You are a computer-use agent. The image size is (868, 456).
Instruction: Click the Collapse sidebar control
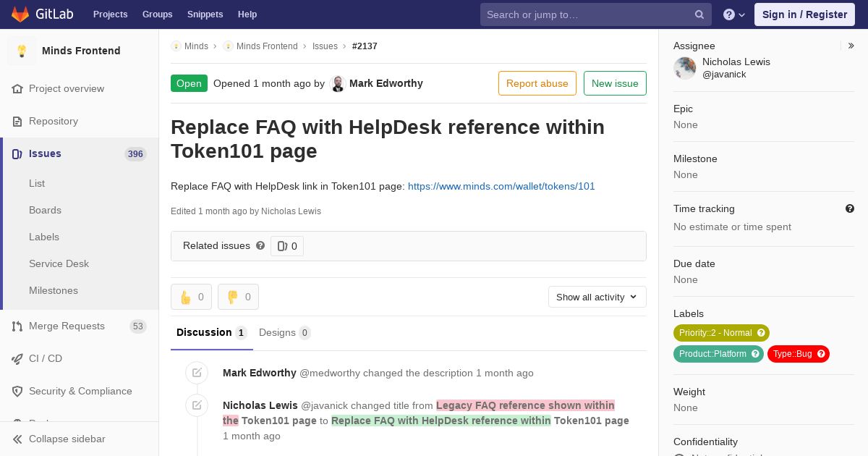point(67,439)
